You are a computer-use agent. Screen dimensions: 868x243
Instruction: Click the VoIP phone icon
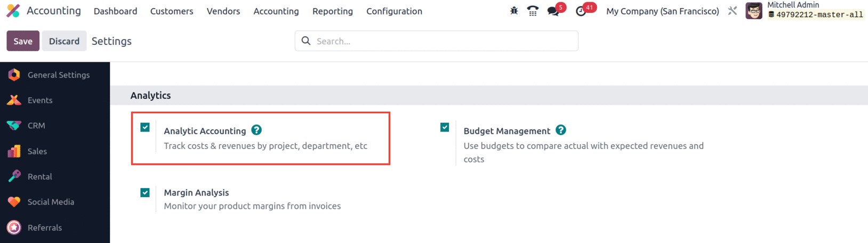click(x=532, y=11)
